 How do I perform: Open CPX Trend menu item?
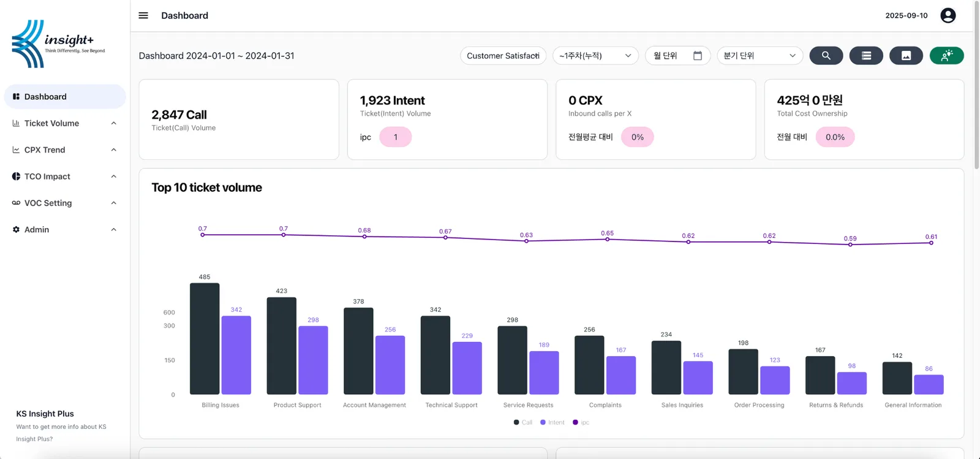[65, 150]
